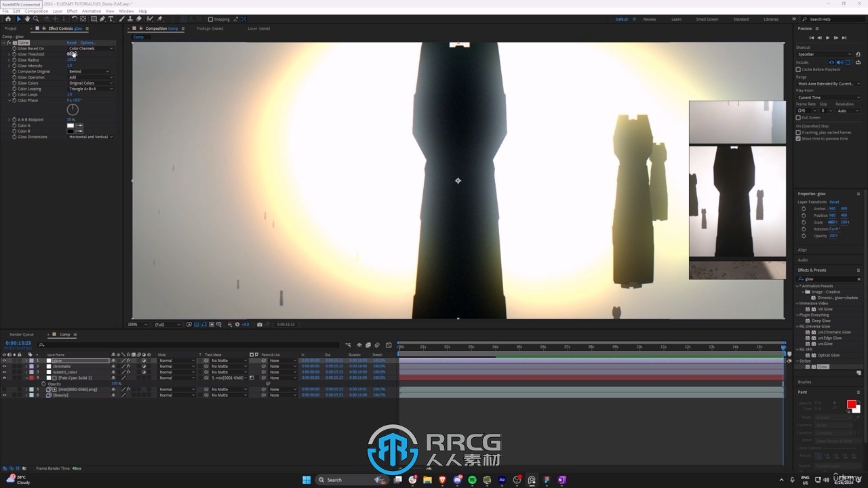Image resolution: width=868 pixels, height=488 pixels.
Task: Click the Opacity stopwatch in Properties panel
Action: [x=804, y=236]
